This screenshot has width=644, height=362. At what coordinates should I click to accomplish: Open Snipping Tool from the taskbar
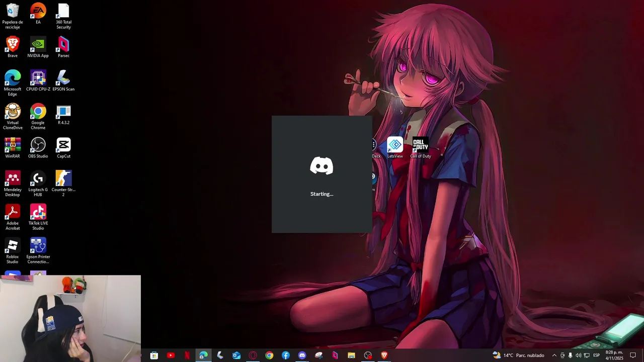coord(318,355)
